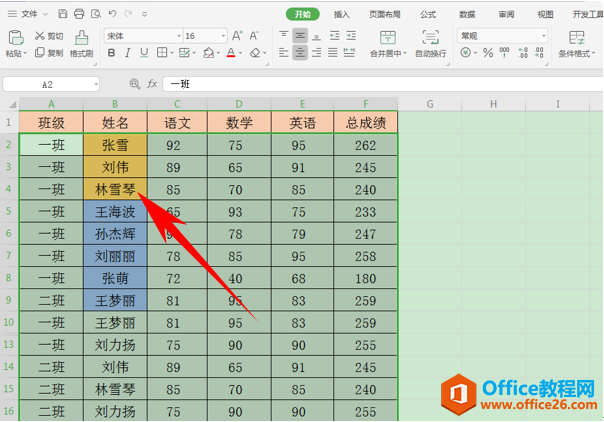Switch to the 公式 tab
This screenshot has width=604, height=422.
[428, 14]
